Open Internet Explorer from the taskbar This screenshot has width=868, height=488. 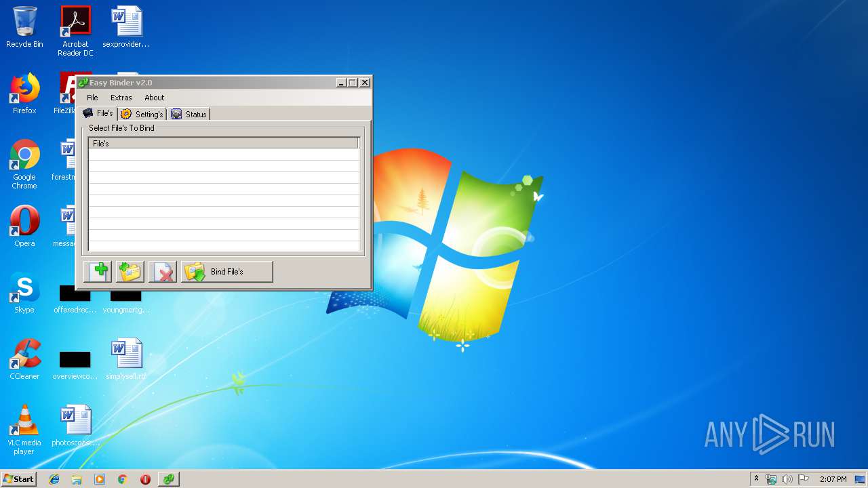pos(54,479)
